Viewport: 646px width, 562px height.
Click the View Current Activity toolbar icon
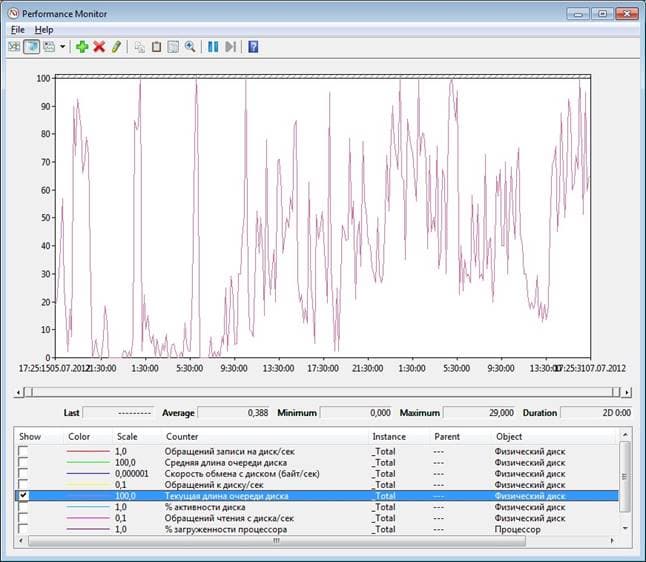(x=14, y=47)
